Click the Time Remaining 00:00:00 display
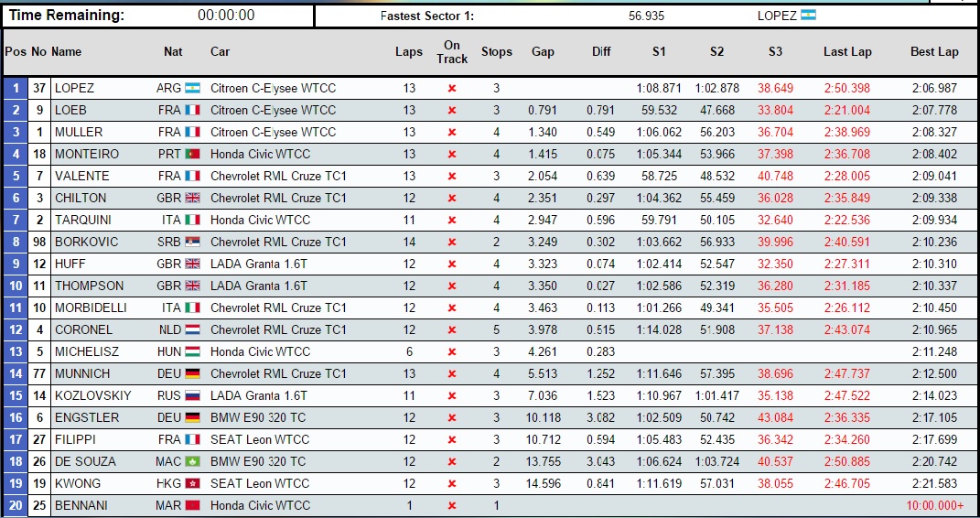Screen dimensions: 980x518 226,16
